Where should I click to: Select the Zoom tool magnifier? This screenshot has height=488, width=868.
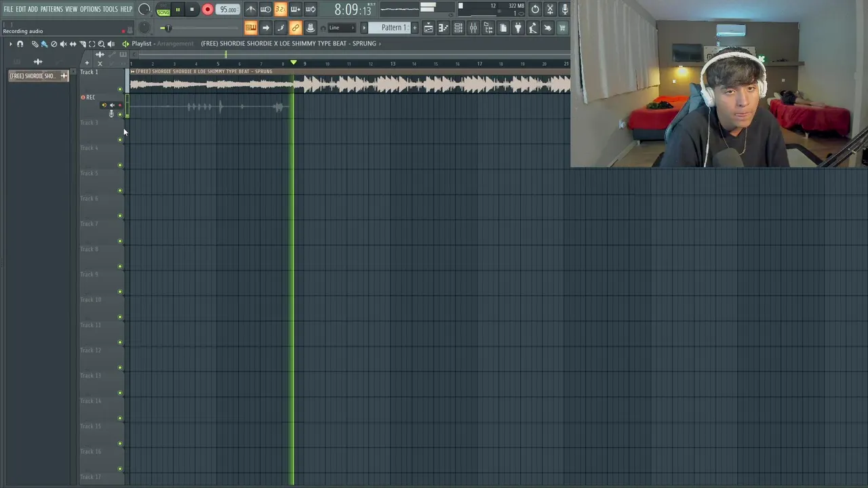(x=101, y=44)
